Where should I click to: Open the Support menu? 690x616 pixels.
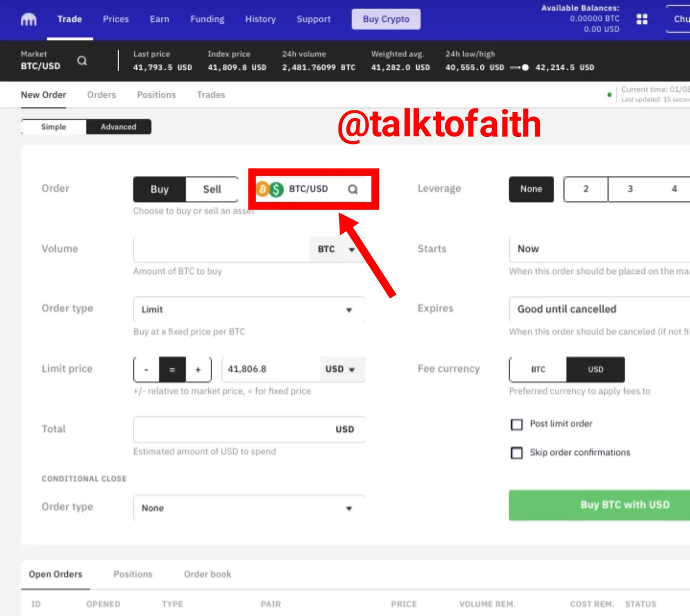coord(314,19)
